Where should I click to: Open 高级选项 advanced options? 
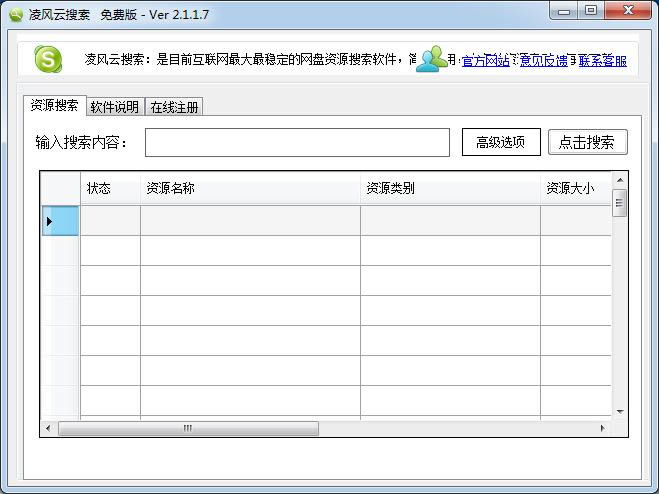click(501, 142)
